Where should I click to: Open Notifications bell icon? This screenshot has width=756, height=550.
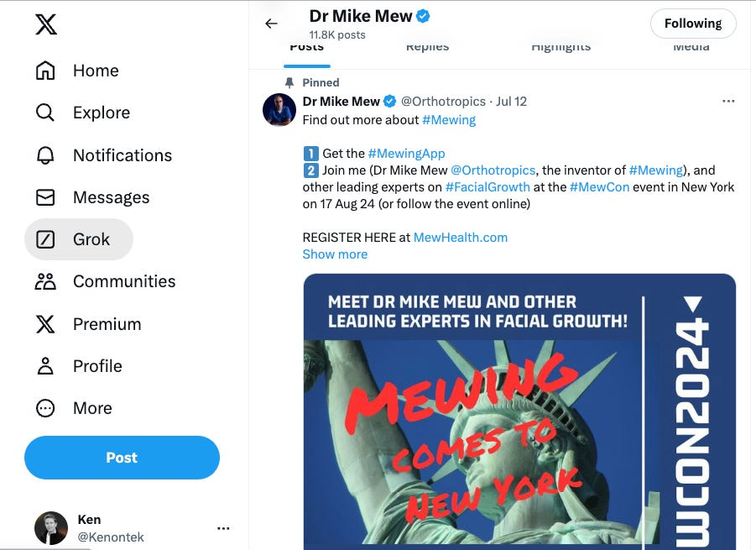click(x=45, y=155)
